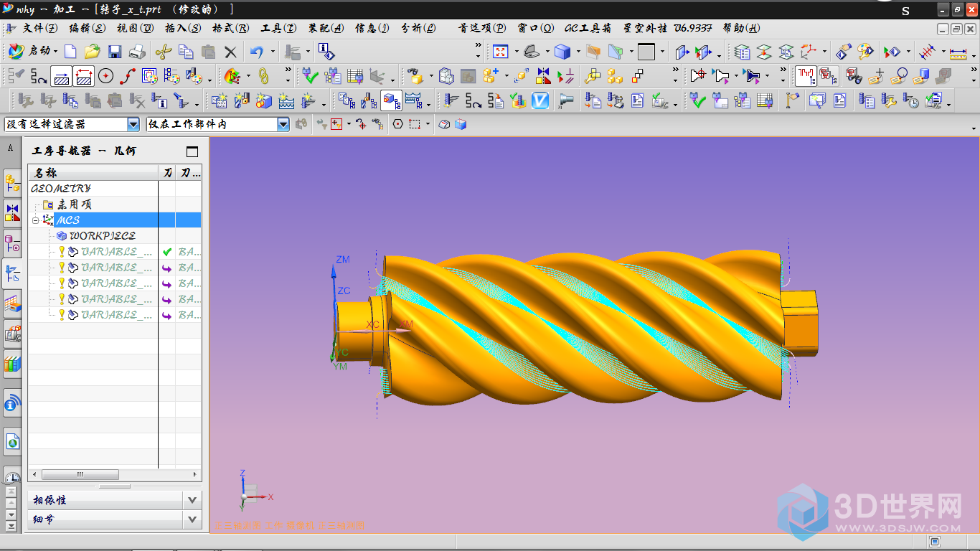This screenshot has height=551, width=980.
Task: Click the New file icon
Action: point(70,52)
